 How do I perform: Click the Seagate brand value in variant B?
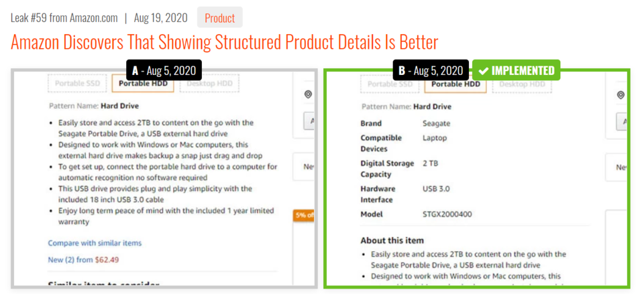point(436,123)
